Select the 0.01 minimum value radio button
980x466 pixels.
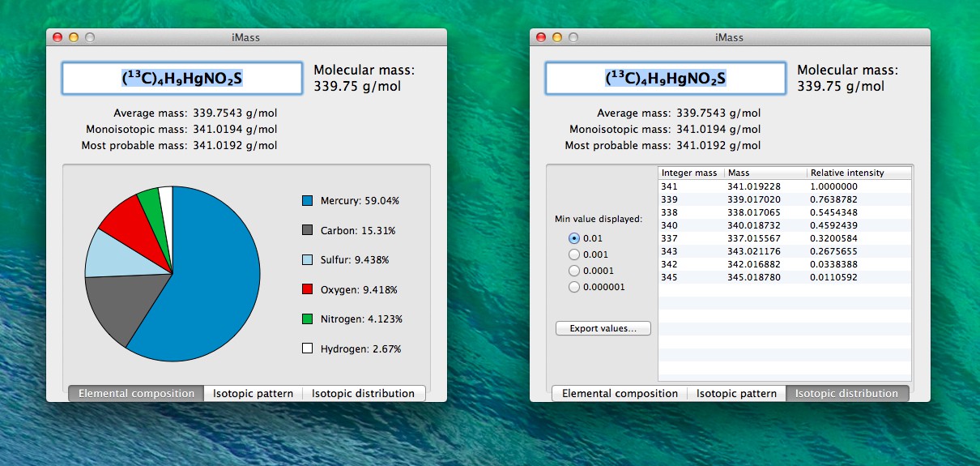[574, 238]
